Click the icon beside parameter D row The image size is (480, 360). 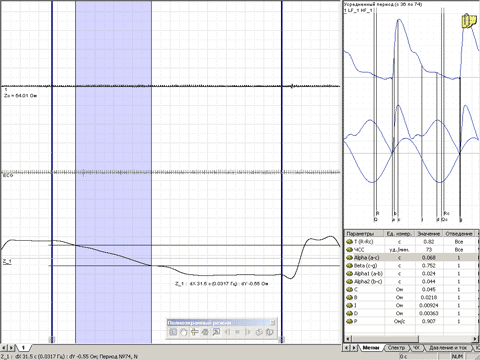pos(349,313)
